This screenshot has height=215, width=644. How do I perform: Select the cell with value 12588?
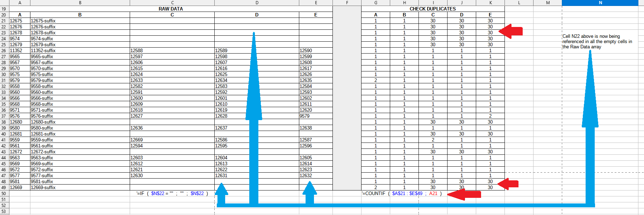[172, 50]
